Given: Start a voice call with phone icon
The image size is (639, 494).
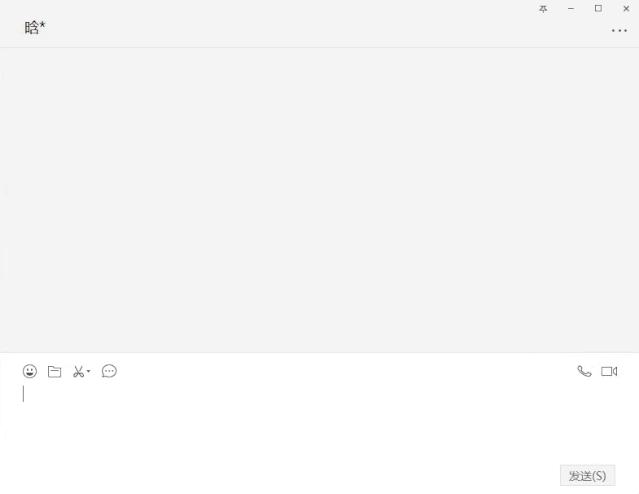Looking at the screenshot, I should pyautogui.click(x=584, y=371).
